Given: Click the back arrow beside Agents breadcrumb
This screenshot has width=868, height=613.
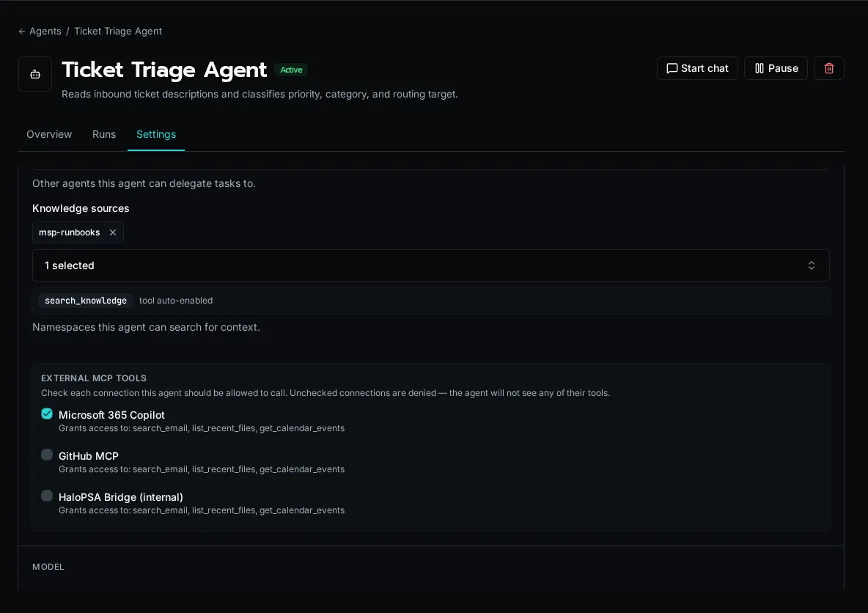Looking at the screenshot, I should point(21,32).
